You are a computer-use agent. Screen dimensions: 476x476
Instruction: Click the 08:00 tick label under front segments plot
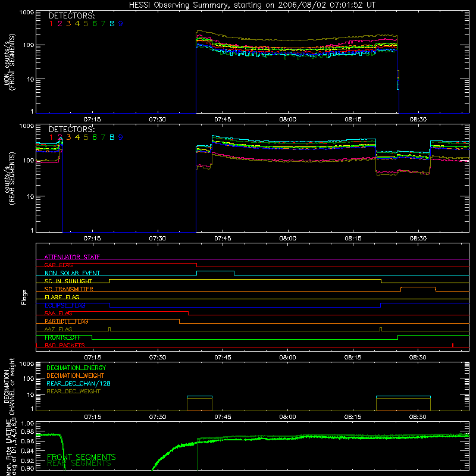tap(288, 120)
